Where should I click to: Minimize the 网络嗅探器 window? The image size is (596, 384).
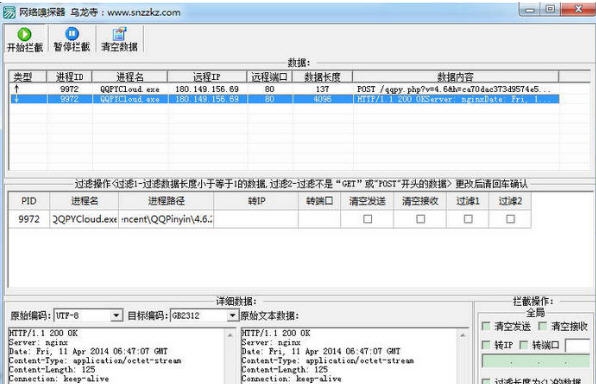click(x=529, y=10)
